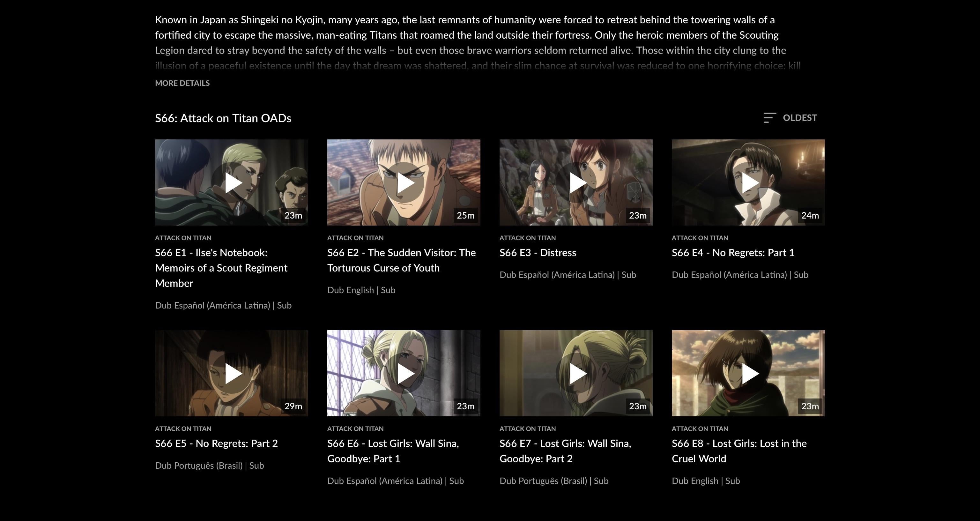The height and width of the screenshot is (521, 980).
Task: Expand MORE DETAILS for the synopsis
Action: point(182,83)
